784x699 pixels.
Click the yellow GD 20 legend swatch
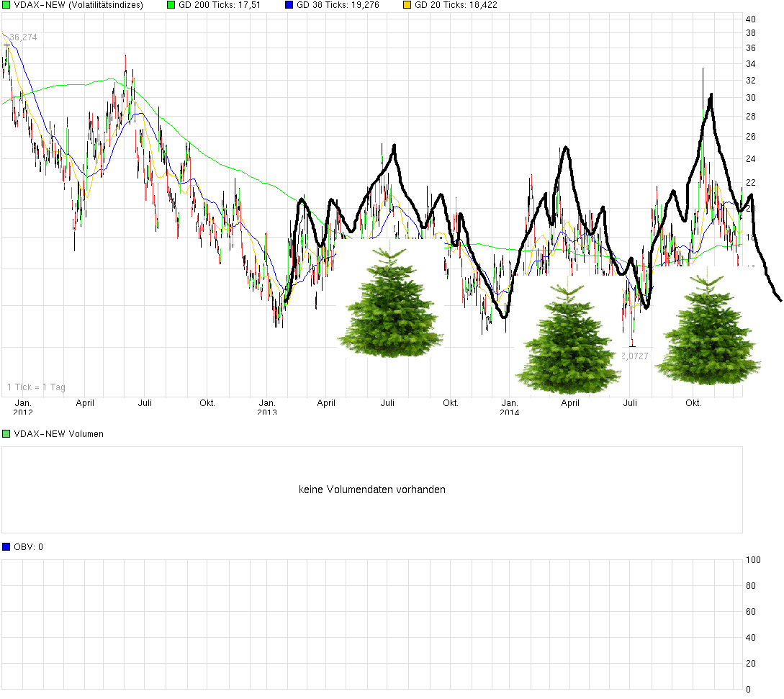click(407, 5)
